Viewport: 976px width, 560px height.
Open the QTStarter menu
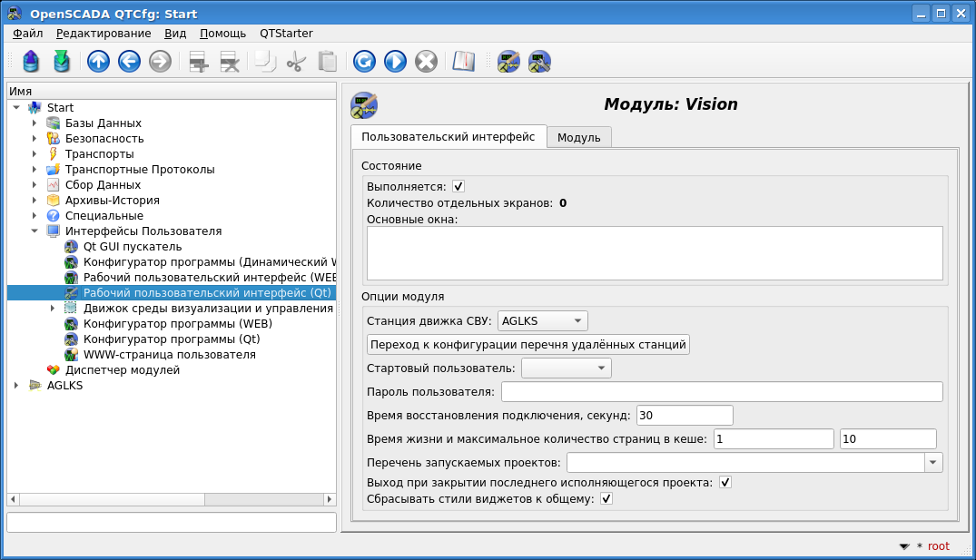pyautogui.click(x=286, y=34)
